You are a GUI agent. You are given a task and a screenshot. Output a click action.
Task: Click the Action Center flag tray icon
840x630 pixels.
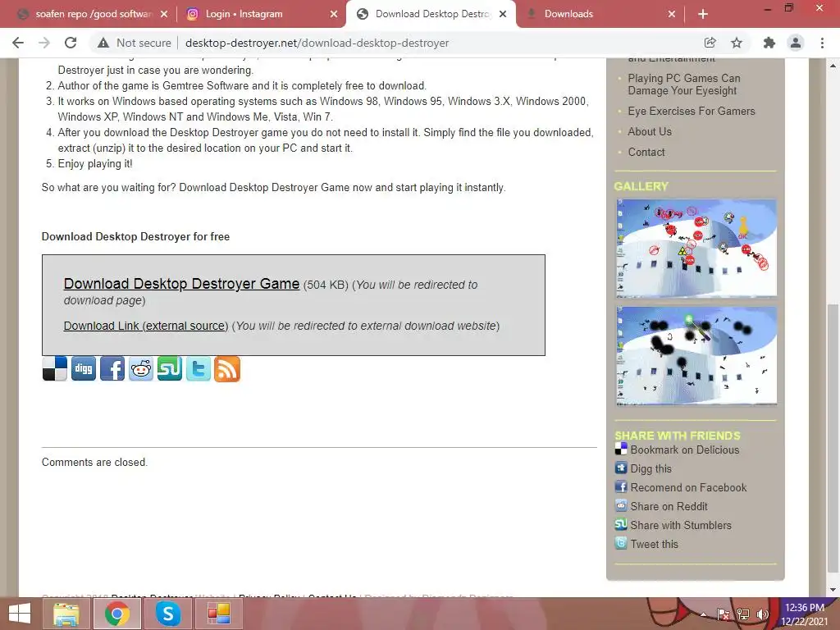coord(724,614)
